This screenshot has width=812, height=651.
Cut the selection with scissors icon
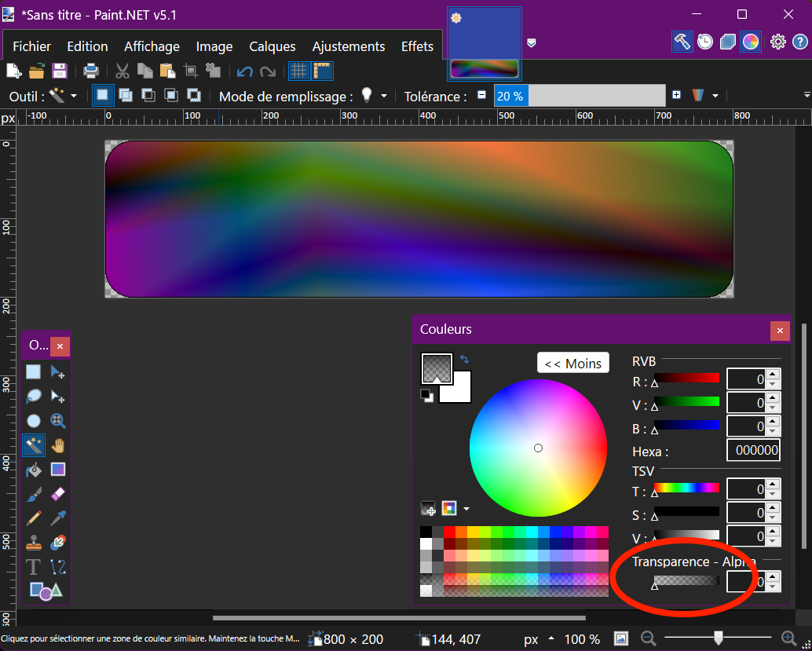[x=123, y=71]
